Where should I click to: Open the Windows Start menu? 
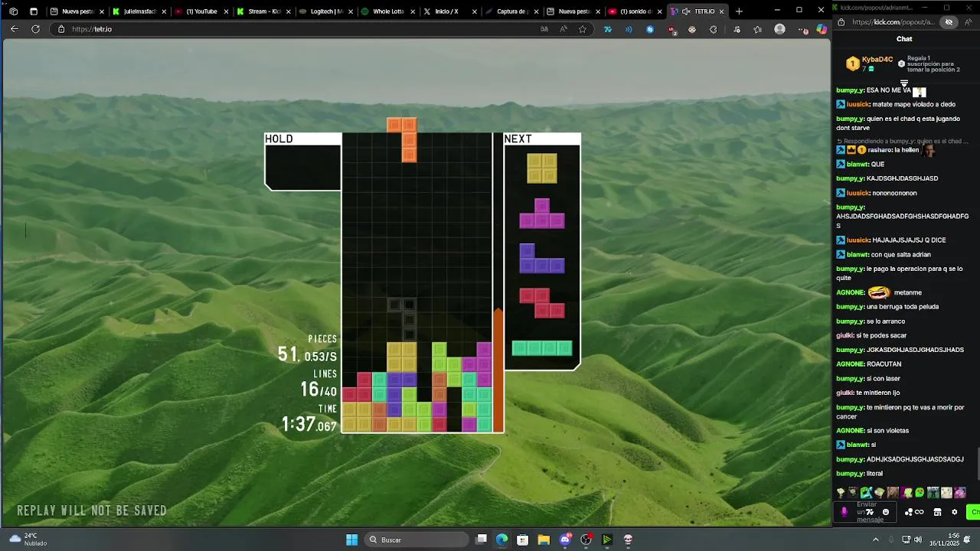click(351, 540)
